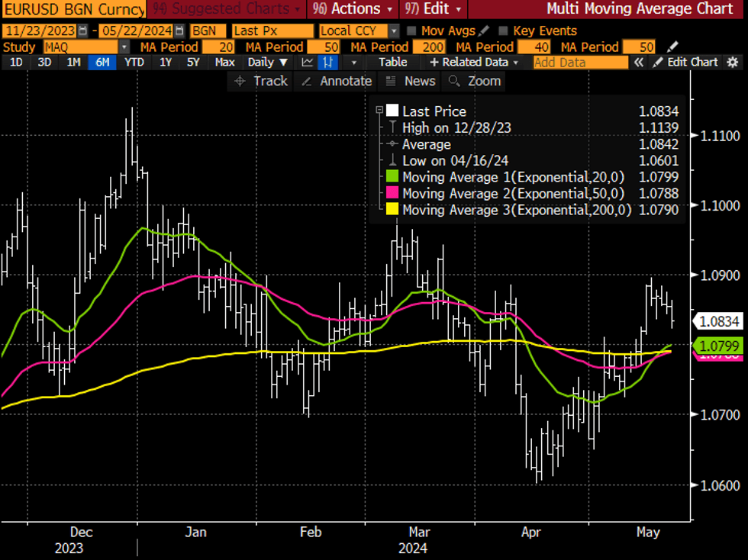The height and width of the screenshot is (560, 748).
Task: Enable the Key Events checkbox
Action: (x=502, y=31)
